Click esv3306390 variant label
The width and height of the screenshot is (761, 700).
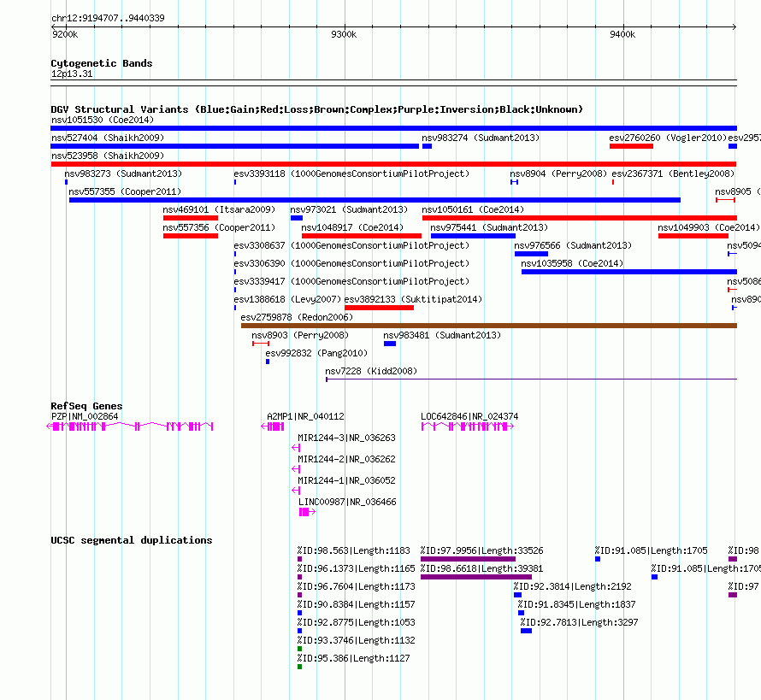pyautogui.click(x=351, y=263)
